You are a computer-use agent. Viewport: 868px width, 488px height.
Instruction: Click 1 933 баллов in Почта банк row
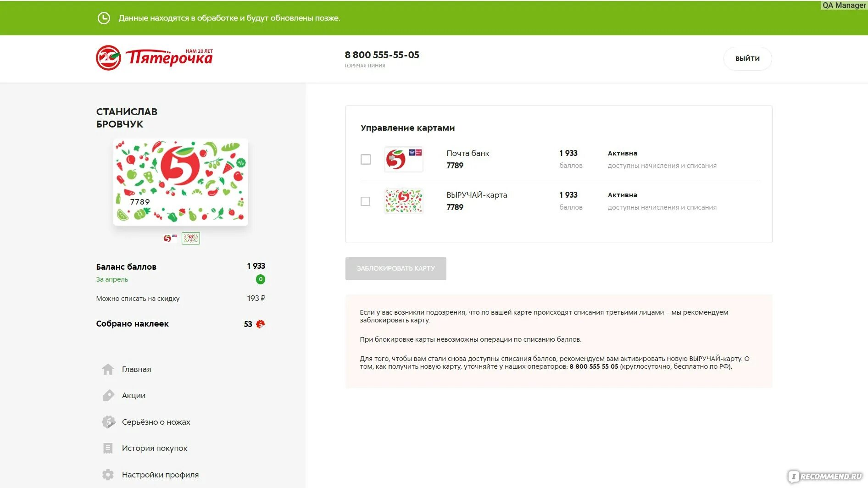(x=570, y=159)
